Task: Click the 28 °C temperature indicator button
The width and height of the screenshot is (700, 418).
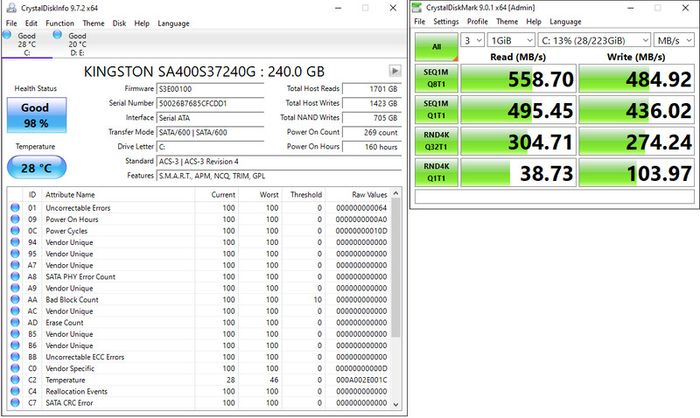Action: coord(37,168)
